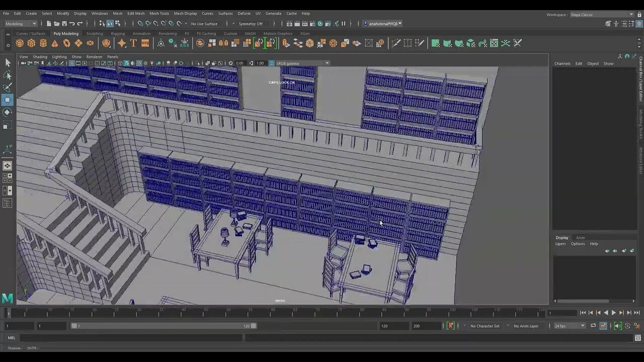Switch to the Rigging shelf tab
The width and height of the screenshot is (644, 362).
pyautogui.click(x=117, y=33)
